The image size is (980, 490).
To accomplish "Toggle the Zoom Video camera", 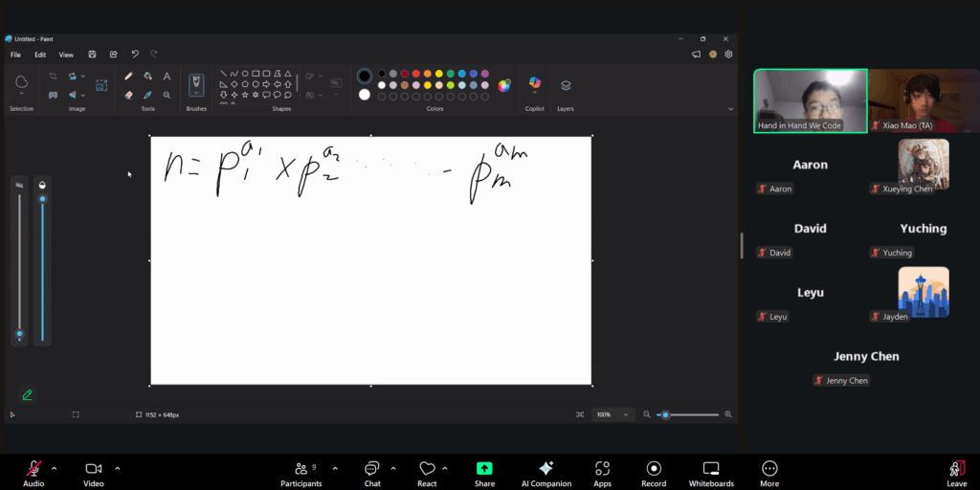I will pos(93,469).
